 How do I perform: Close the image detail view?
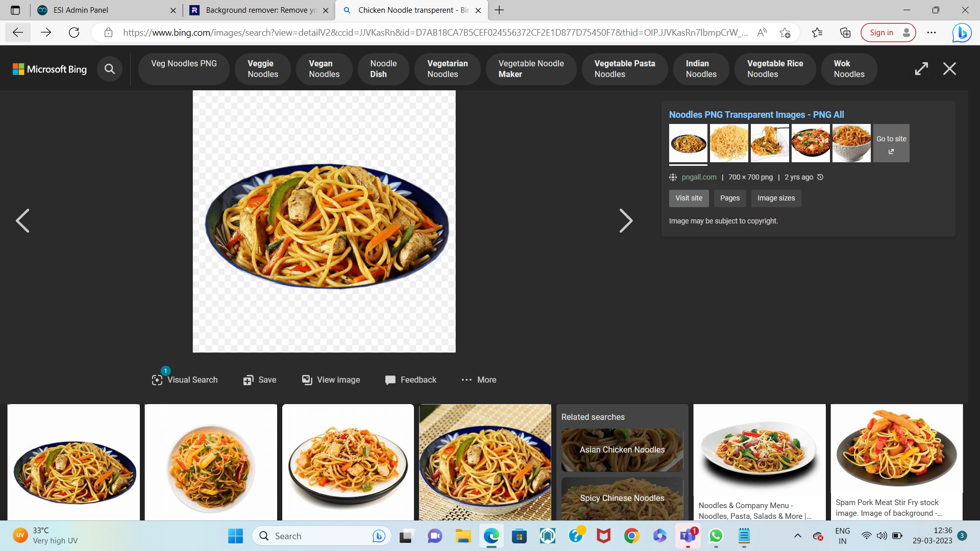point(949,69)
